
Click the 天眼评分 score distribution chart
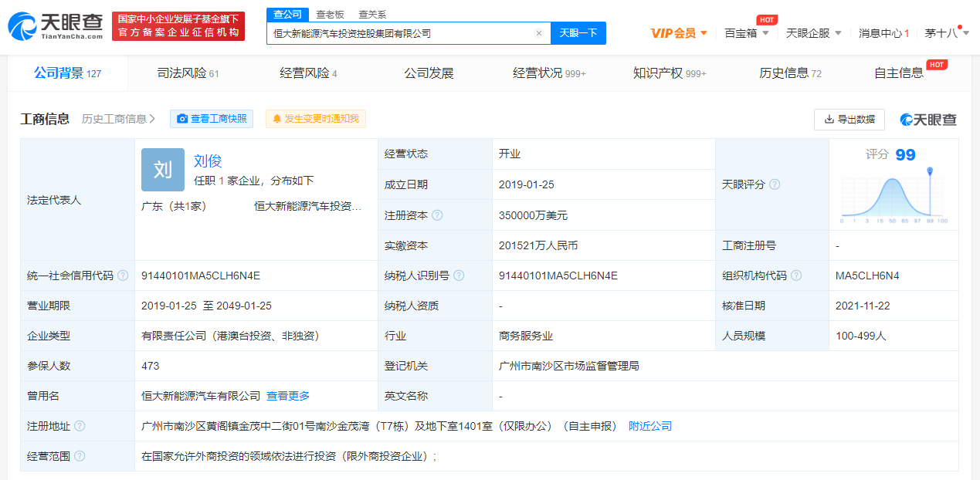click(x=894, y=194)
